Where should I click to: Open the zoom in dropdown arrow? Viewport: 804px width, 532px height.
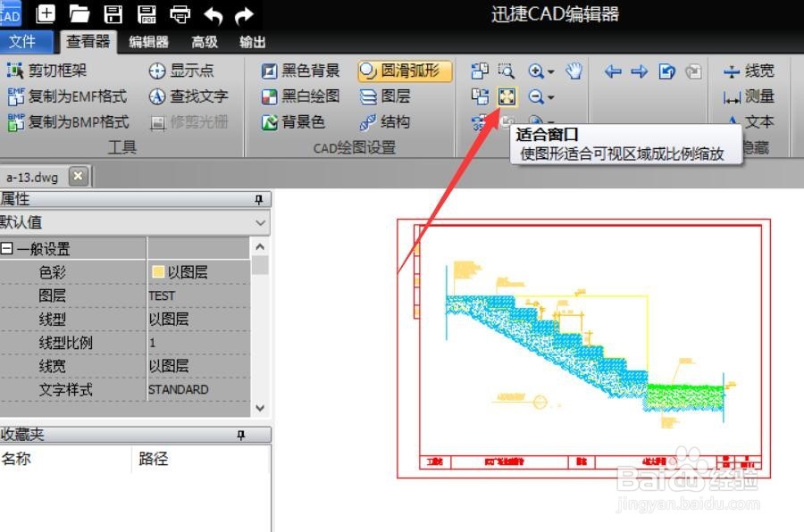click(x=551, y=71)
